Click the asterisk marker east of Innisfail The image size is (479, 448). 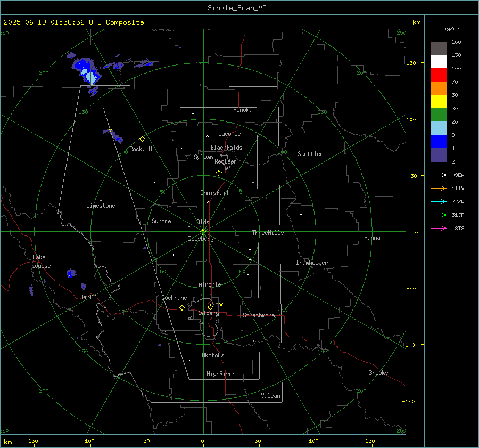click(253, 183)
